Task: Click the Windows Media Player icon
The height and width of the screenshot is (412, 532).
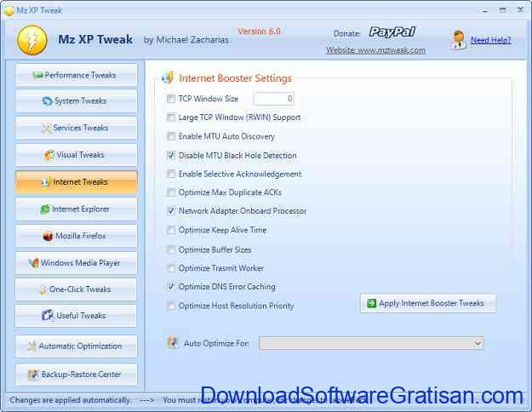Action: (33, 263)
